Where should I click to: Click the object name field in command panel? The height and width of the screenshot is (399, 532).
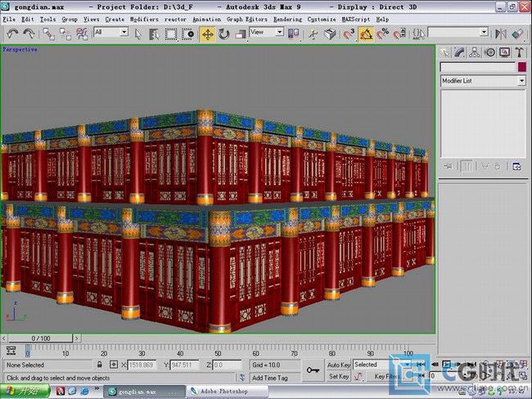pos(478,67)
